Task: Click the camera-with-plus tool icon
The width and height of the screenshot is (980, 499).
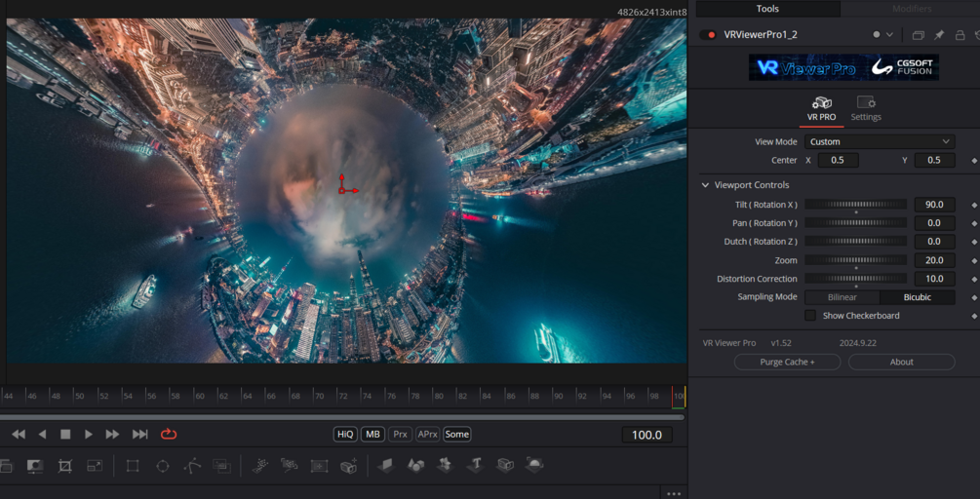Action: click(349, 466)
